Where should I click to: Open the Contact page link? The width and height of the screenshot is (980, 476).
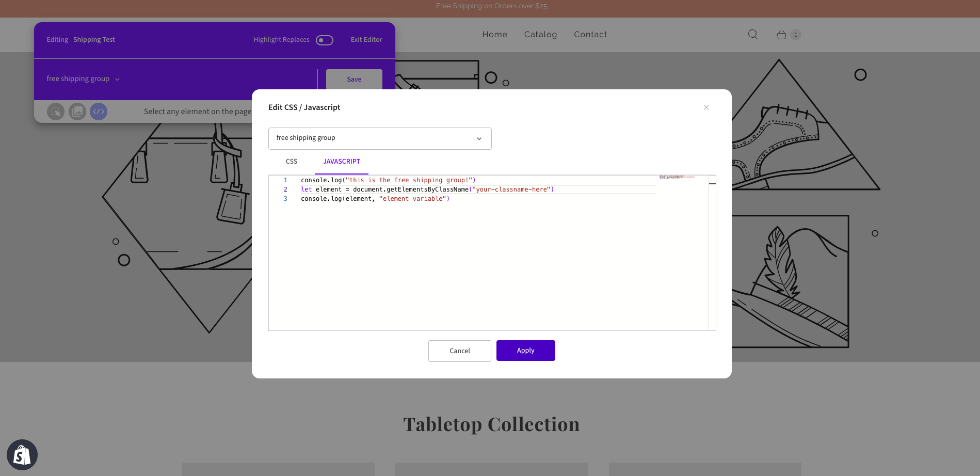point(590,35)
